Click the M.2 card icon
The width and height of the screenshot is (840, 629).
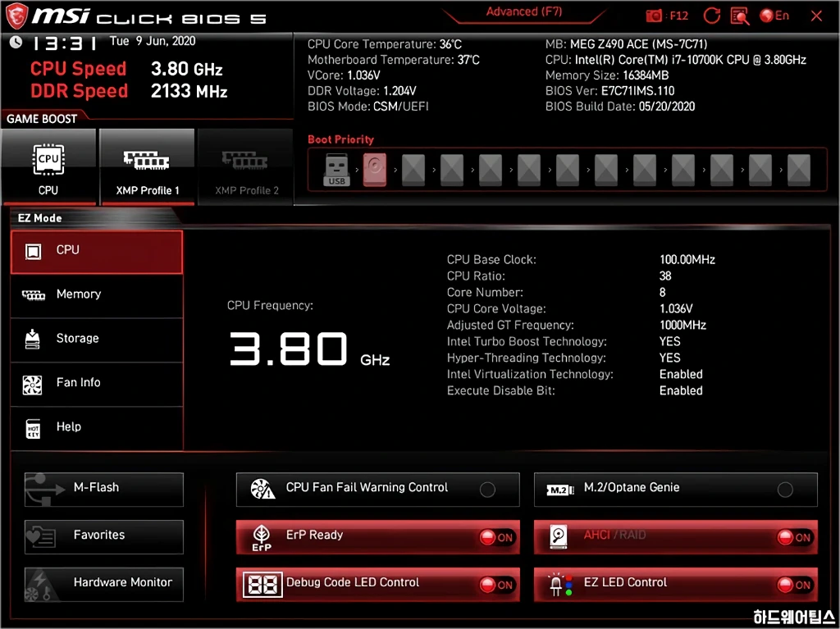(x=559, y=490)
